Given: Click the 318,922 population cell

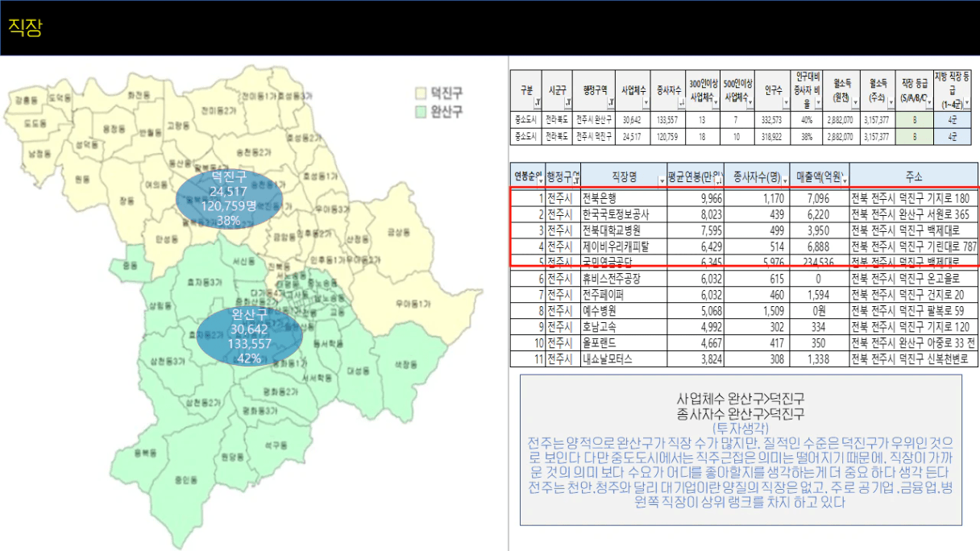Looking at the screenshot, I should [x=774, y=137].
